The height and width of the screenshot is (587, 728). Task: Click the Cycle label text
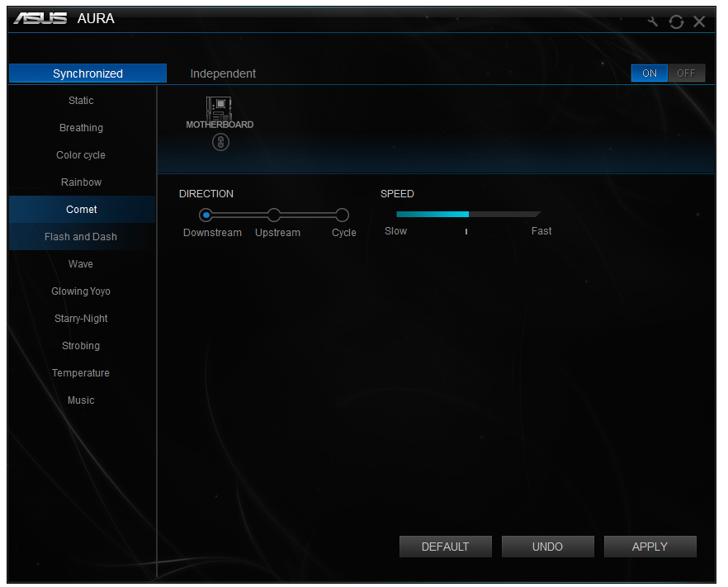pos(344,233)
